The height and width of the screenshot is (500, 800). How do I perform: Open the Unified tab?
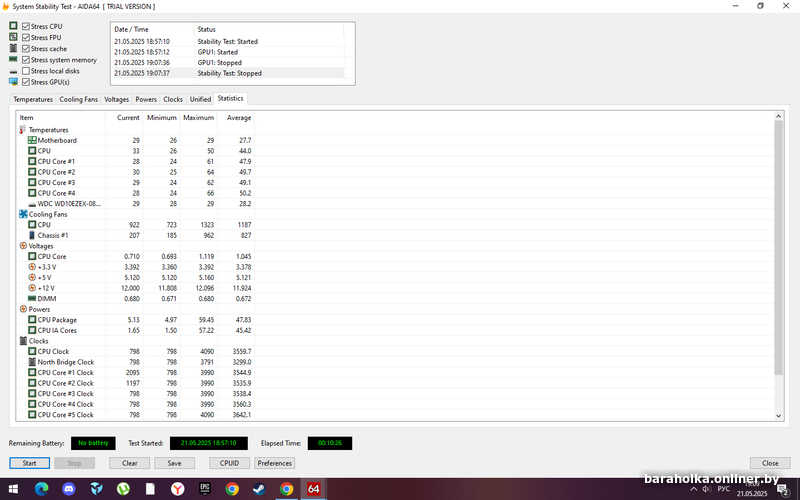coord(200,99)
